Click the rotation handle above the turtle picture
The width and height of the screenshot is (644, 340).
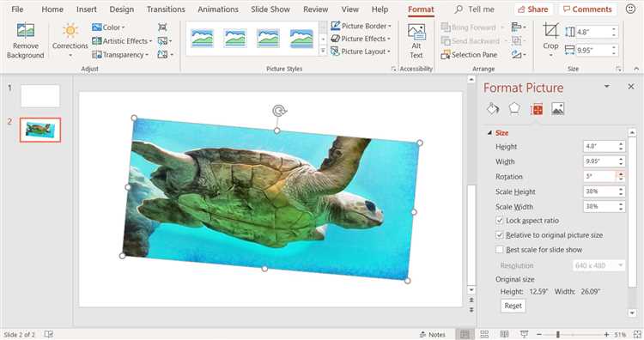(x=279, y=111)
